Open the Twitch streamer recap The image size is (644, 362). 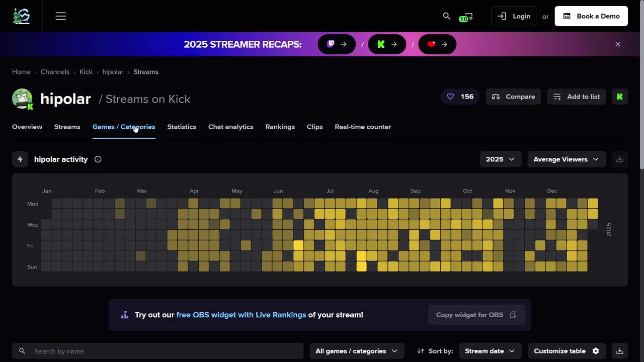click(x=337, y=44)
